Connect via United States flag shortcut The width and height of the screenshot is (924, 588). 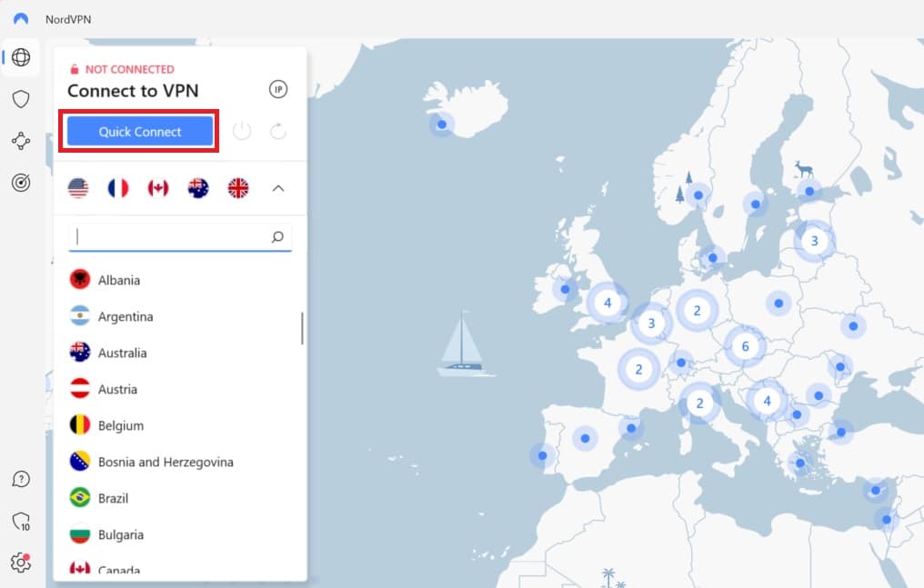(78, 188)
